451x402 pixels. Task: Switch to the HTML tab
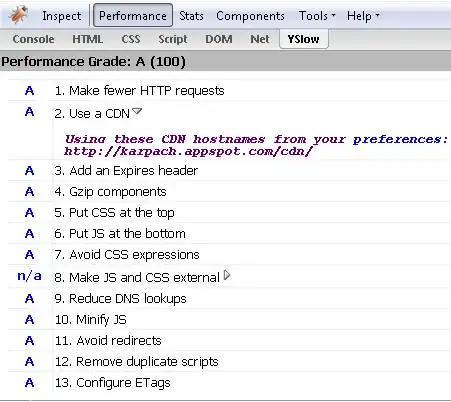coord(88,39)
